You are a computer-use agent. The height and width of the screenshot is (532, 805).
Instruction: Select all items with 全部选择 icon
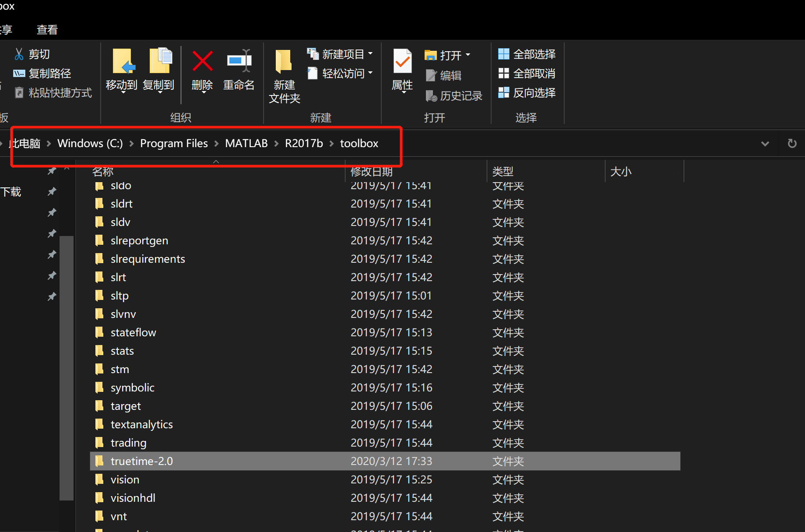tap(504, 53)
